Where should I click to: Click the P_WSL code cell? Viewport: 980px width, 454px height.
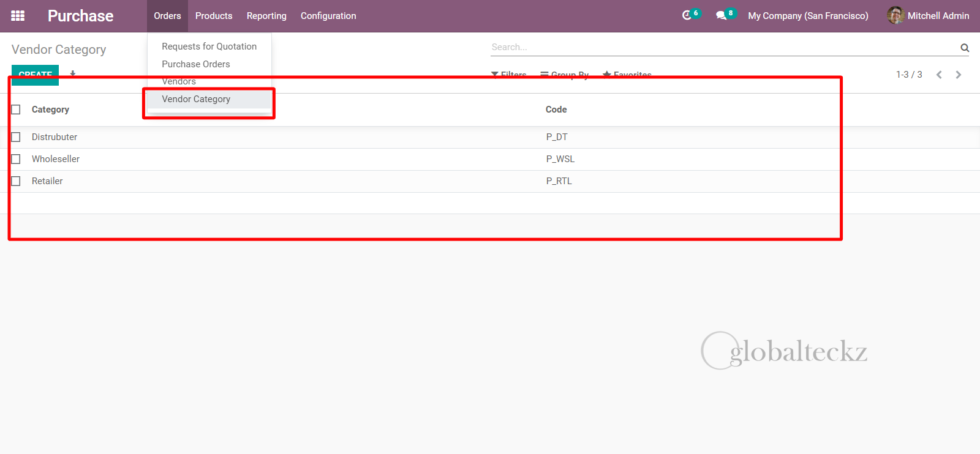(x=560, y=159)
